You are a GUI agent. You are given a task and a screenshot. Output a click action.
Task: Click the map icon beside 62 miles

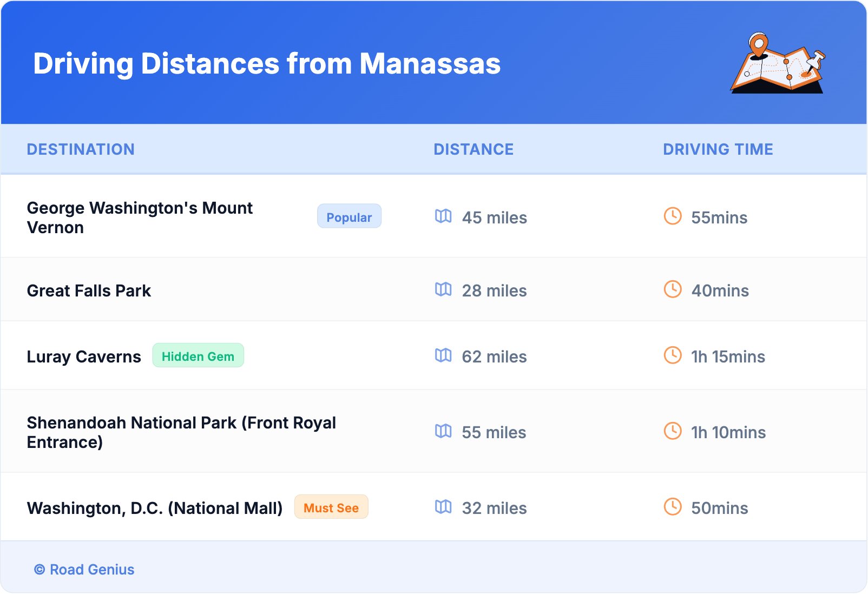(x=443, y=355)
